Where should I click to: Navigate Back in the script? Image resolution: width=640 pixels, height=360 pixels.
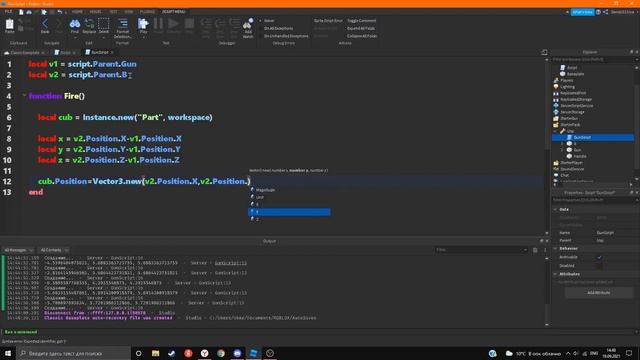click(45, 26)
